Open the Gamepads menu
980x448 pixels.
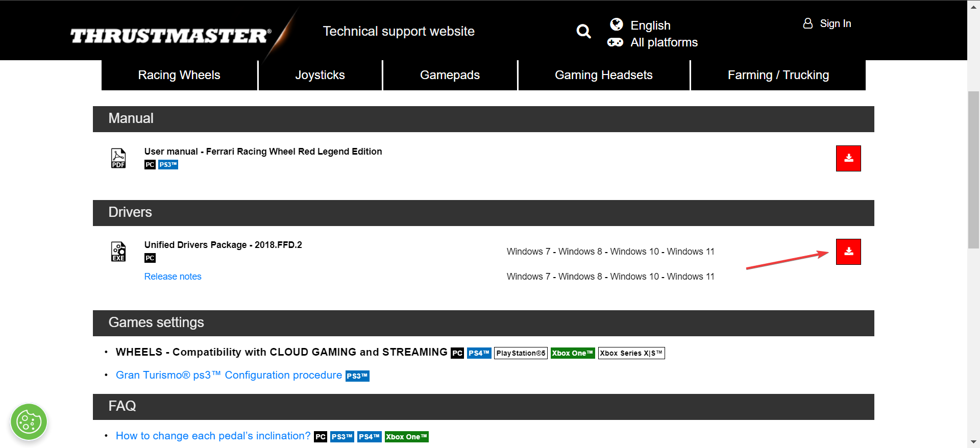click(450, 75)
